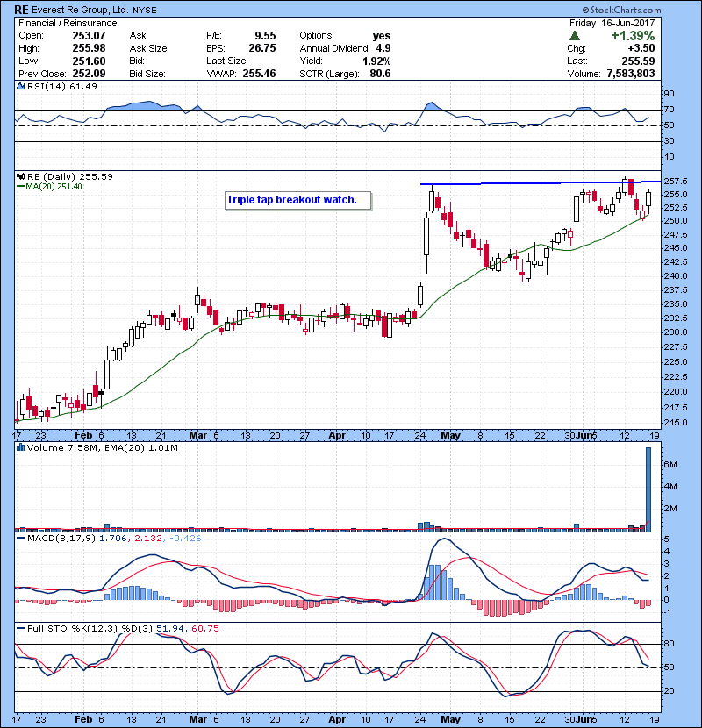This screenshot has height=728, width=702.
Task: Click the date 'Friday 16-Jun-2017'
Action: tap(612, 23)
